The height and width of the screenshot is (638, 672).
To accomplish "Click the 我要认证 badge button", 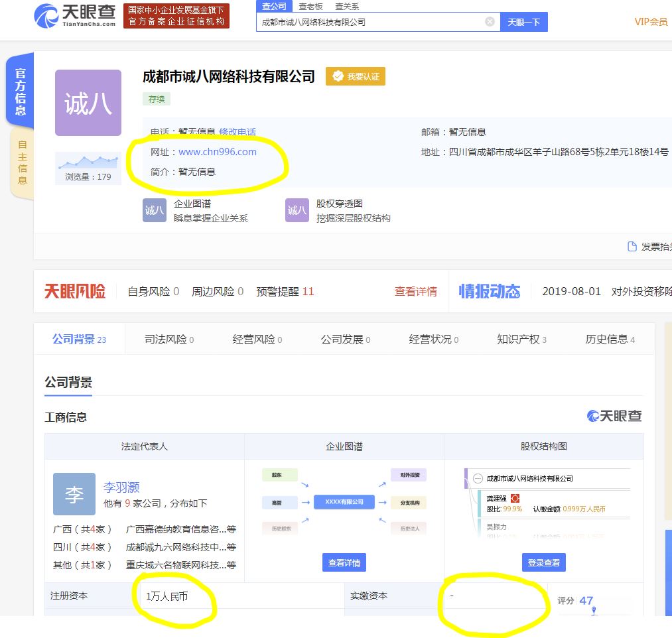I will pyautogui.click(x=356, y=76).
